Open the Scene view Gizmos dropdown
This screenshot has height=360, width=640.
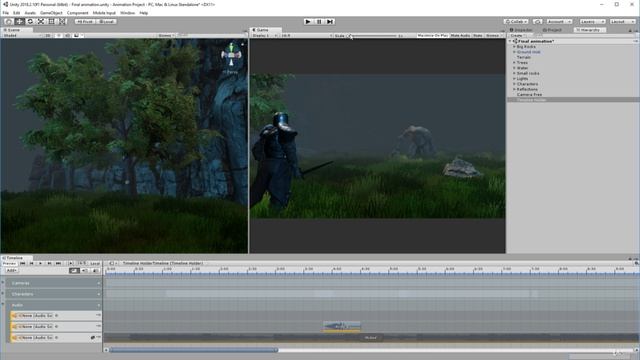[166, 36]
